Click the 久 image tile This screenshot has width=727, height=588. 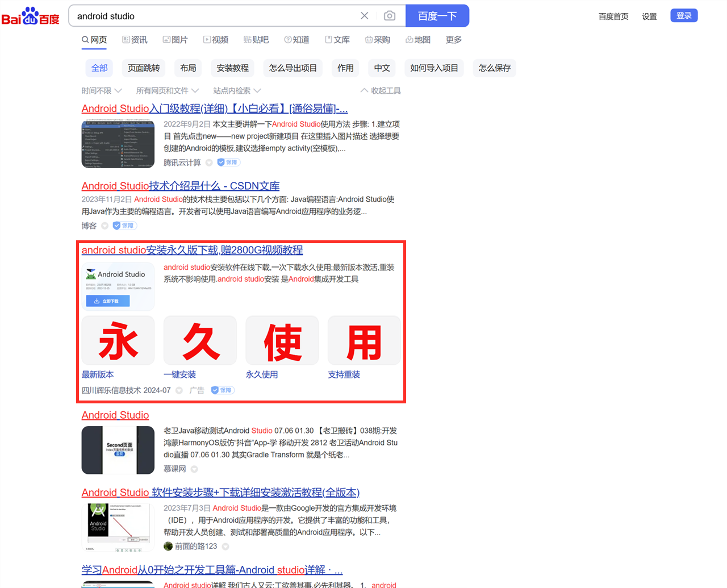tap(200, 341)
